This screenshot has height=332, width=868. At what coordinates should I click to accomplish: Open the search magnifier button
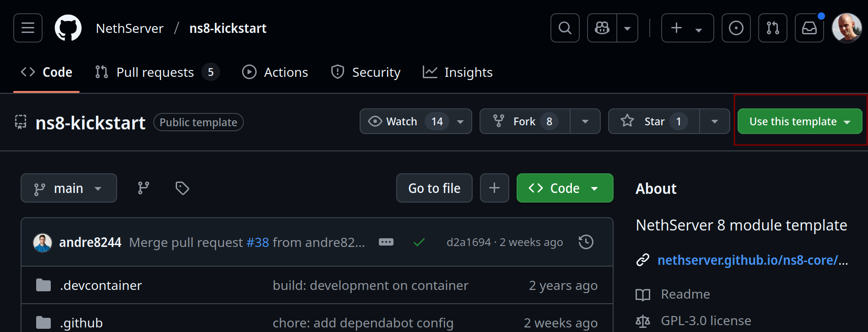pos(565,28)
